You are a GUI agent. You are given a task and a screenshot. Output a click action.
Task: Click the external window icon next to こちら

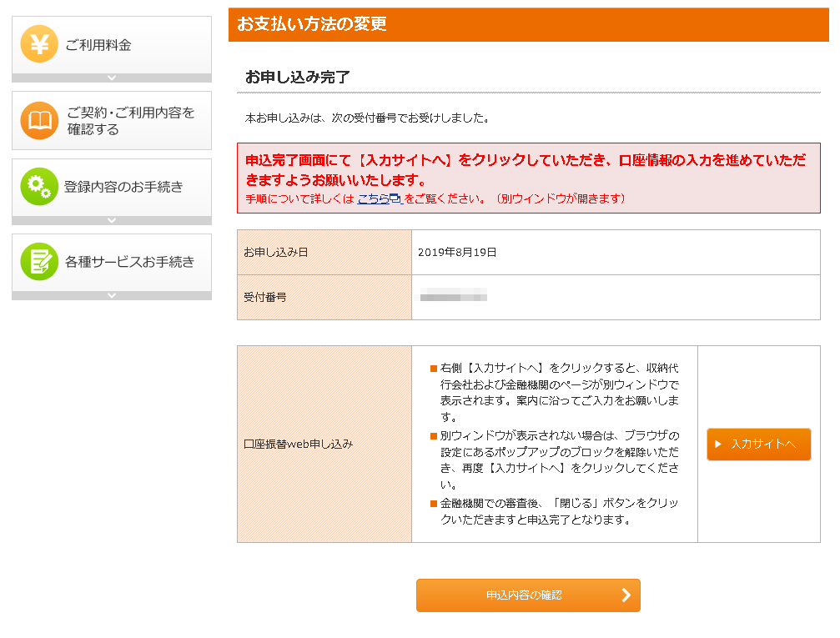395,198
